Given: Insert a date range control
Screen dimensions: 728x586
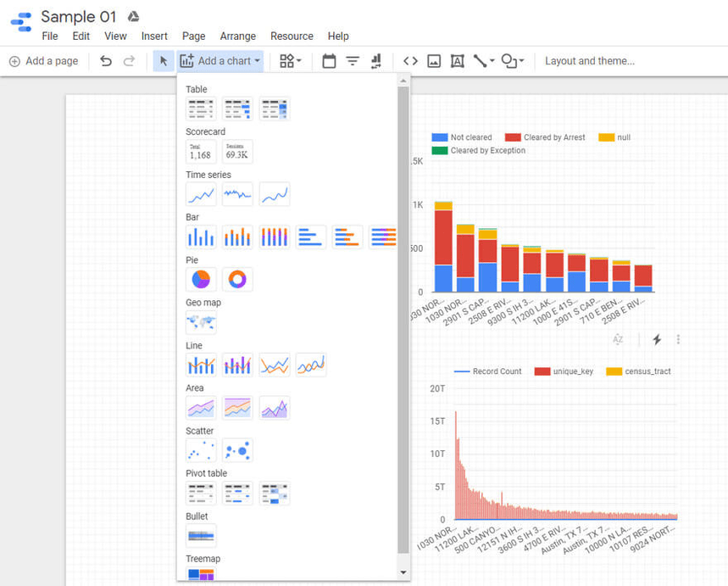Looking at the screenshot, I should 329,60.
